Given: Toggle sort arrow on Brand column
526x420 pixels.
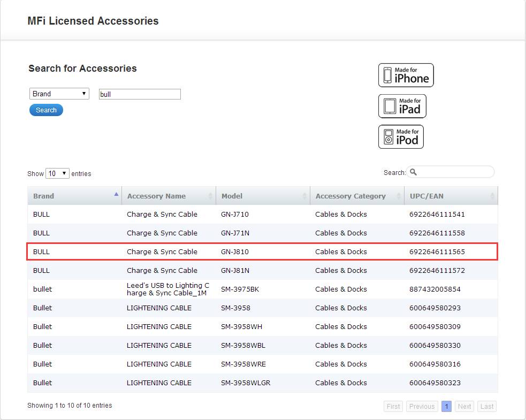Looking at the screenshot, I should (117, 194).
